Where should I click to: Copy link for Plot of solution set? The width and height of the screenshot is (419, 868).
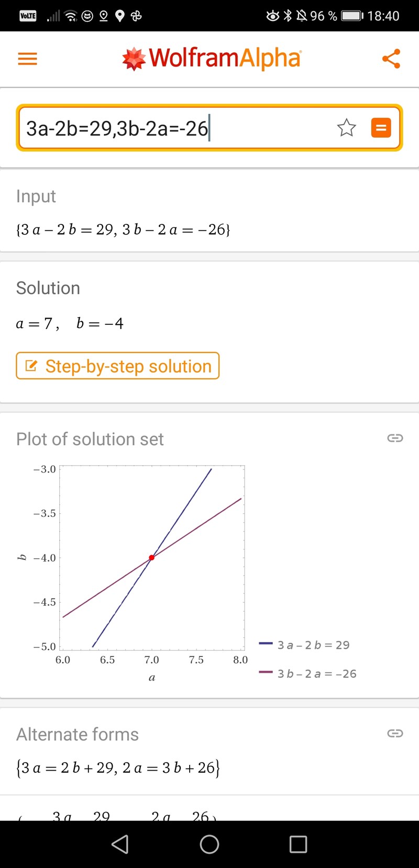pos(395,438)
